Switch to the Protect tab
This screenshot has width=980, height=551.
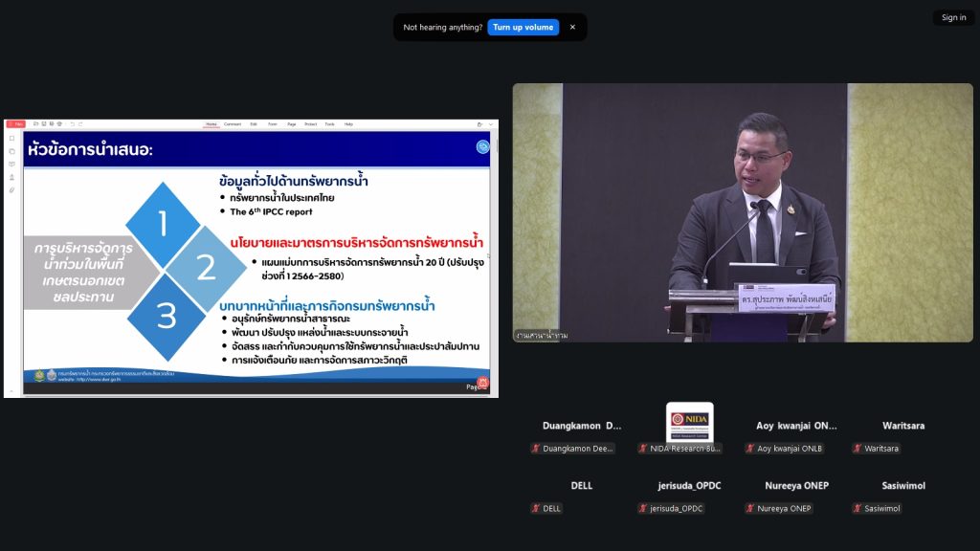311,124
